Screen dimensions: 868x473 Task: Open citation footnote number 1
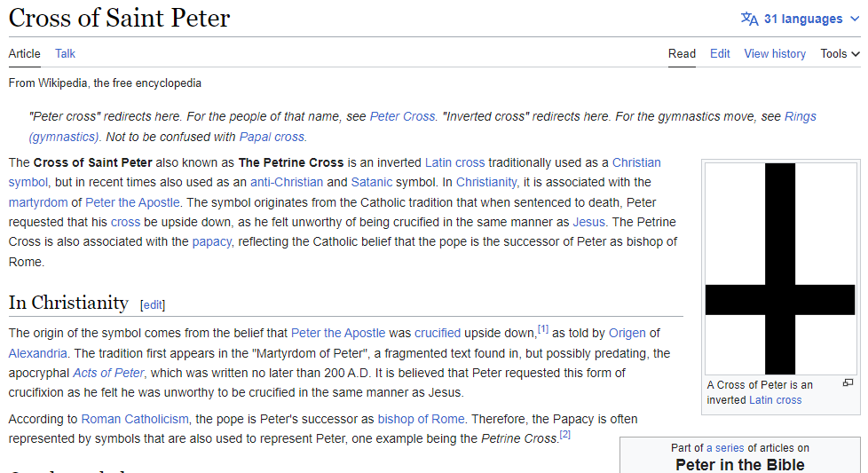point(543,329)
